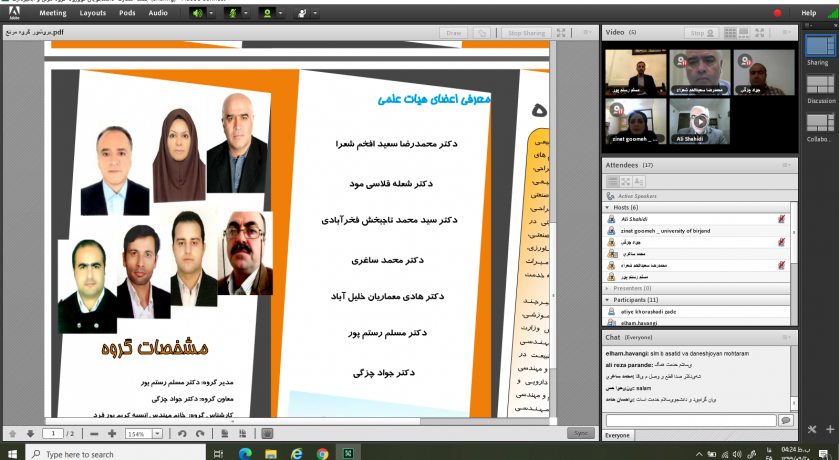The width and height of the screenshot is (839, 460).
Task: Select zinat goomeh _ university of birjand
Action: pos(697,231)
